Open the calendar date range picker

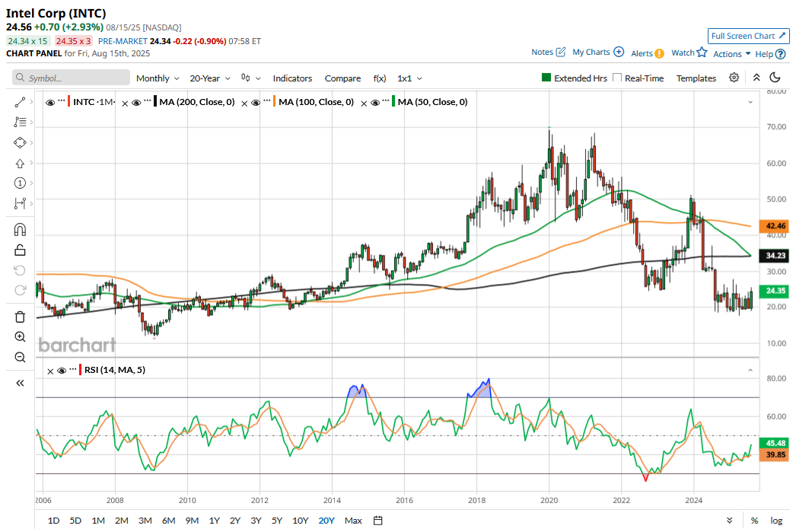tap(377, 521)
